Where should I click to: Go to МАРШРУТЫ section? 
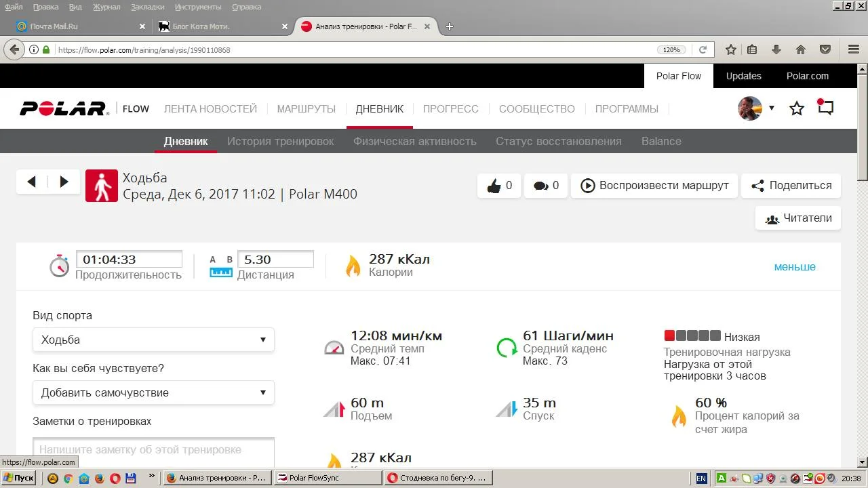coord(307,108)
